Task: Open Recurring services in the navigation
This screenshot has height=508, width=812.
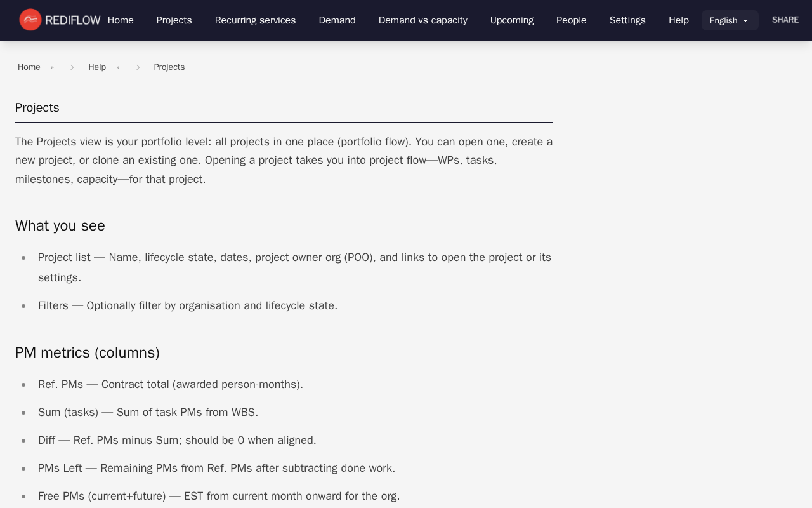Action: (255, 20)
